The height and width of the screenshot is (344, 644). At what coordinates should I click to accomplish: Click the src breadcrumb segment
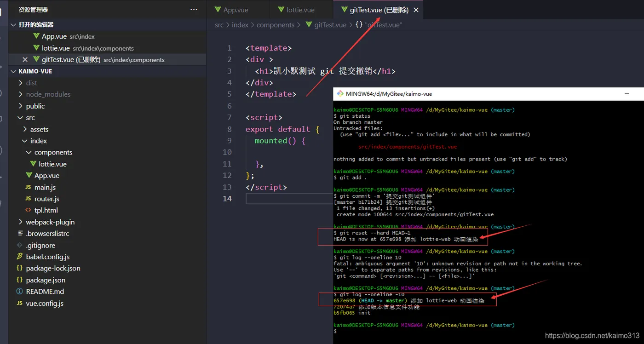click(x=219, y=25)
